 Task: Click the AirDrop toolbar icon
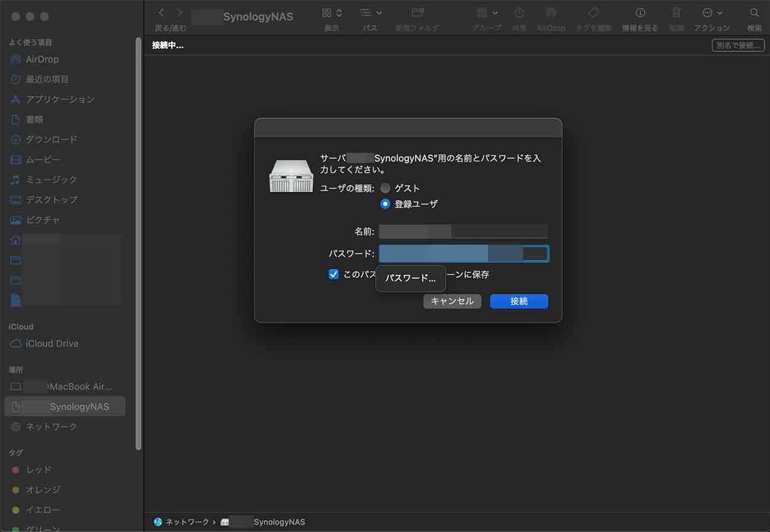point(551,12)
